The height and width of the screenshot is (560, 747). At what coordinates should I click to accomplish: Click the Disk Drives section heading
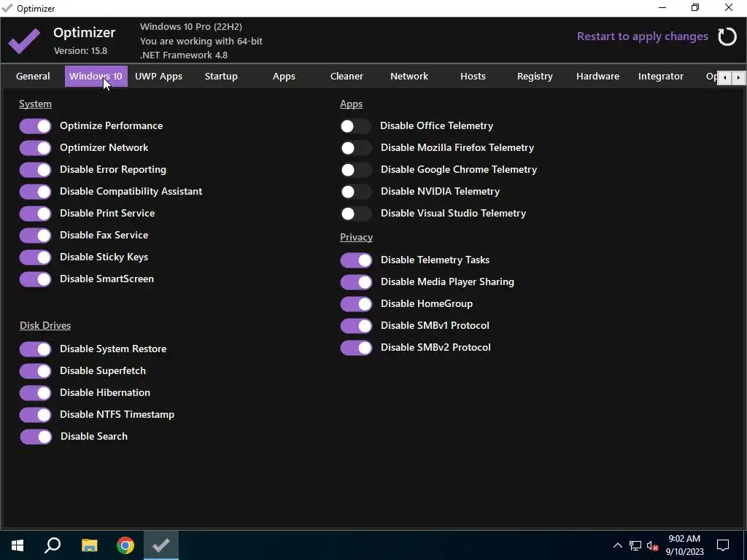pos(45,325)
